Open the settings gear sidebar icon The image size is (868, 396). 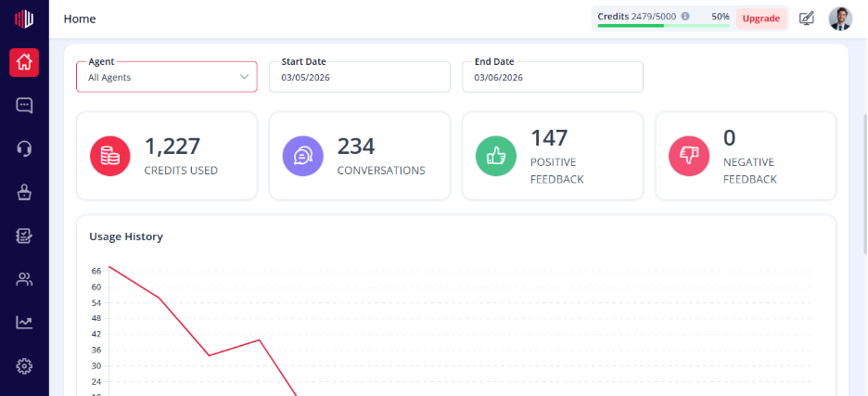[x=24, y=366]
